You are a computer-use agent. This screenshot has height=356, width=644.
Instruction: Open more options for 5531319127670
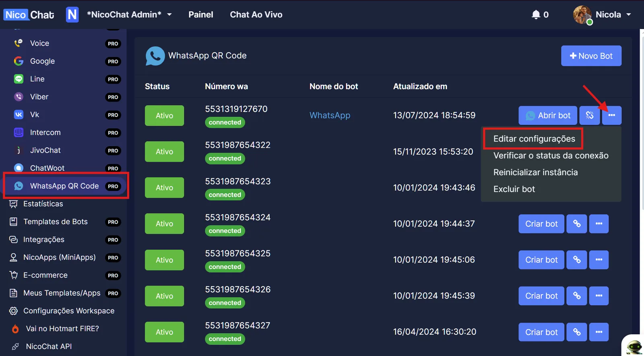click(x=612, y=115)
